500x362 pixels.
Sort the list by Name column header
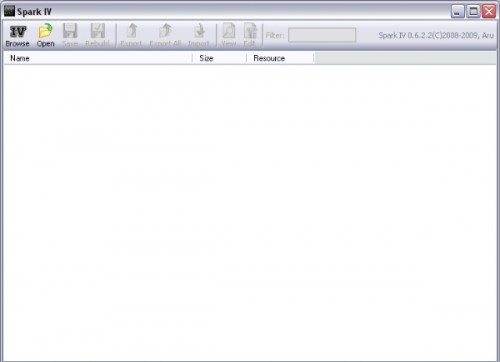click(98, 58)
